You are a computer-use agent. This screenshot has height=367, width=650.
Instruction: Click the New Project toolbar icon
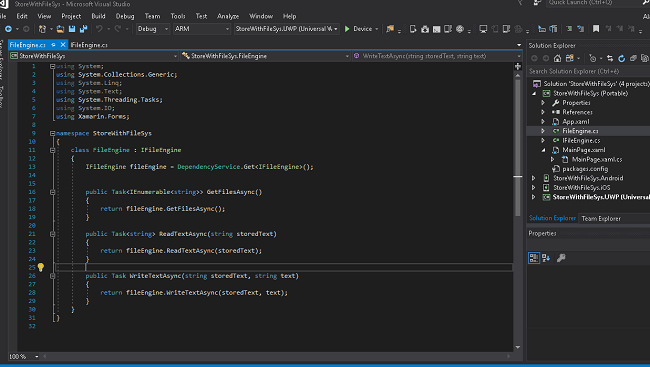click(42, 29)
